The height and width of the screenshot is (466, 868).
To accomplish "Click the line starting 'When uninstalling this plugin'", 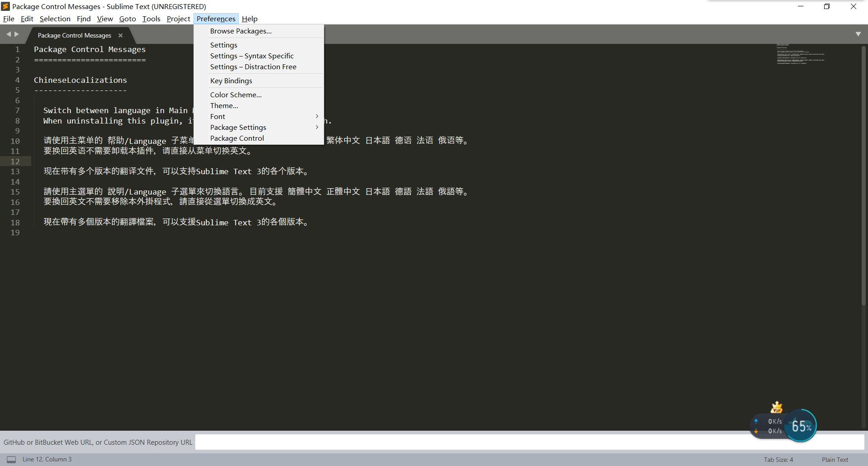I will (118, 121).
